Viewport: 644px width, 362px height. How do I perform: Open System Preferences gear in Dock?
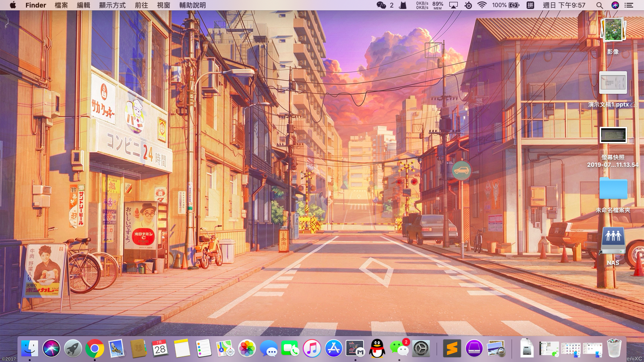(x=421, y=349)
